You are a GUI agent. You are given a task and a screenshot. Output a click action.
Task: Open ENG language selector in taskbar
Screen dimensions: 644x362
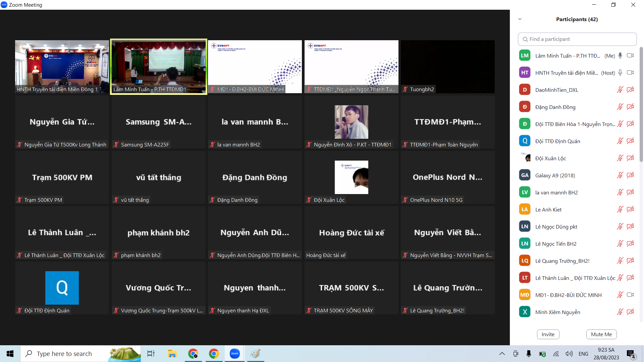pos(583,354)
